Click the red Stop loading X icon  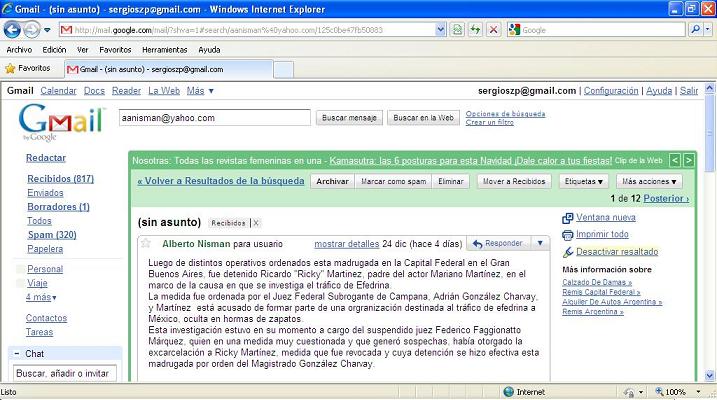click(x=493, y=30)
